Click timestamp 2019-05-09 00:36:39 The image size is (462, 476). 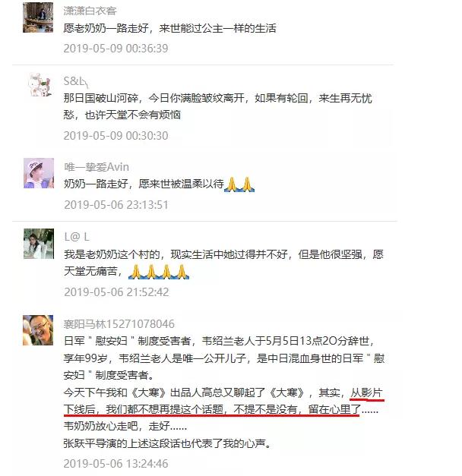(115, 49)
